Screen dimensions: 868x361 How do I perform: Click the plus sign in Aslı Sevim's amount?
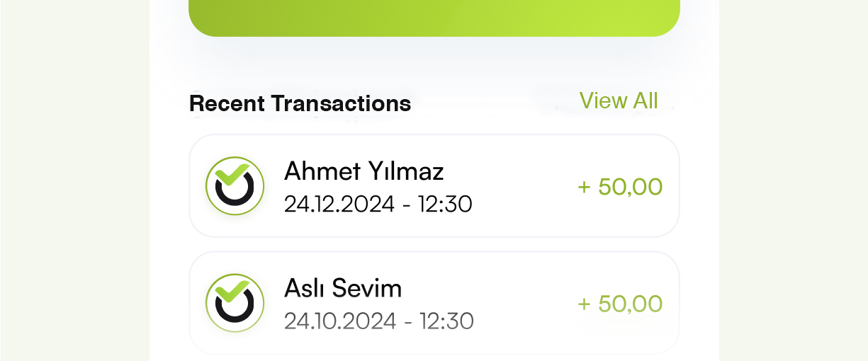pos(584,304)
